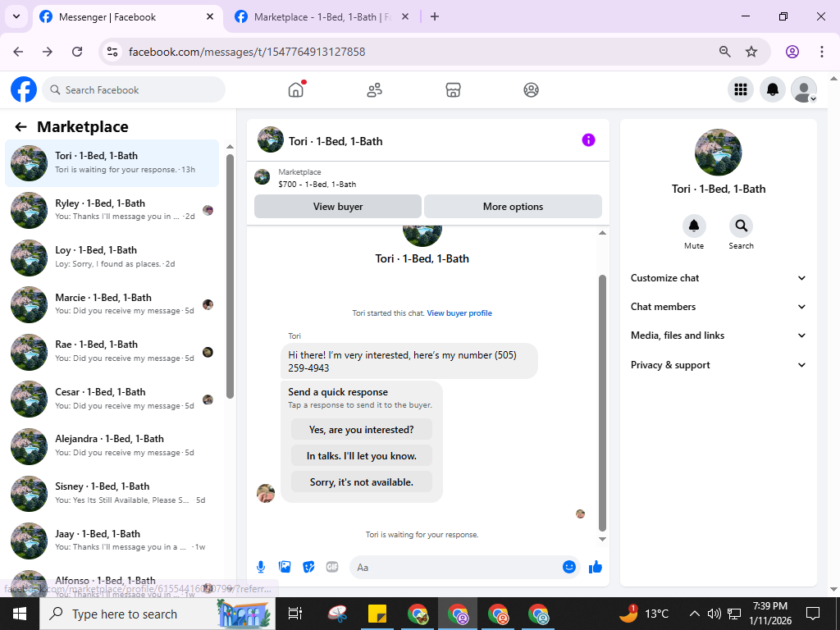
Task: Go back in browser history
Action: click(x=18, y=52)
